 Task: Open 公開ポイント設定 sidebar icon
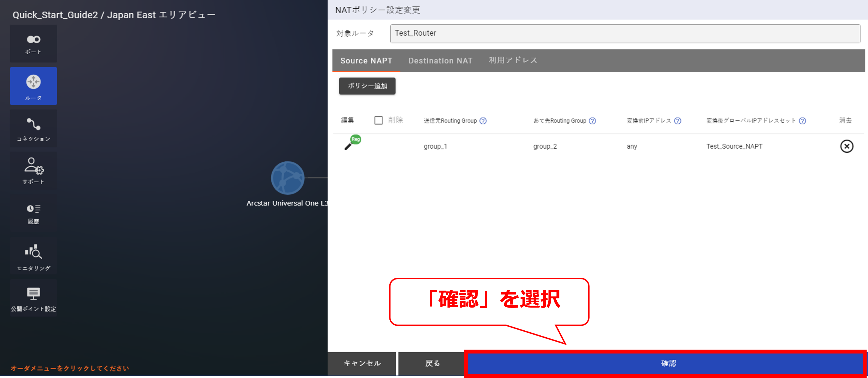33,298
